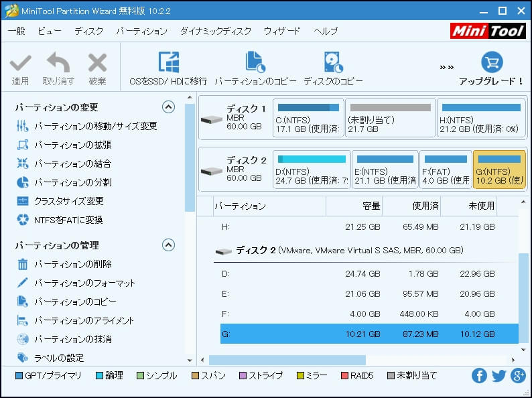Click the ディスク 2 drive icon in map
The width and height of the screenshot is (532, 398).
point(211,171)
